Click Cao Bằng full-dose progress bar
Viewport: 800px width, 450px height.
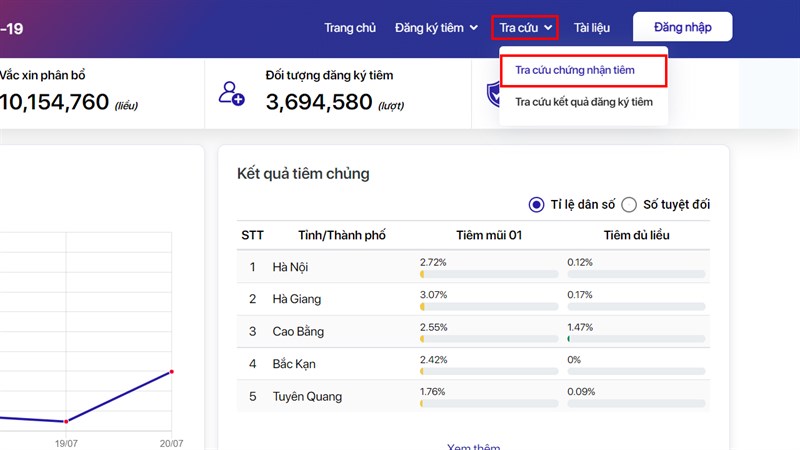coord(636,339)
